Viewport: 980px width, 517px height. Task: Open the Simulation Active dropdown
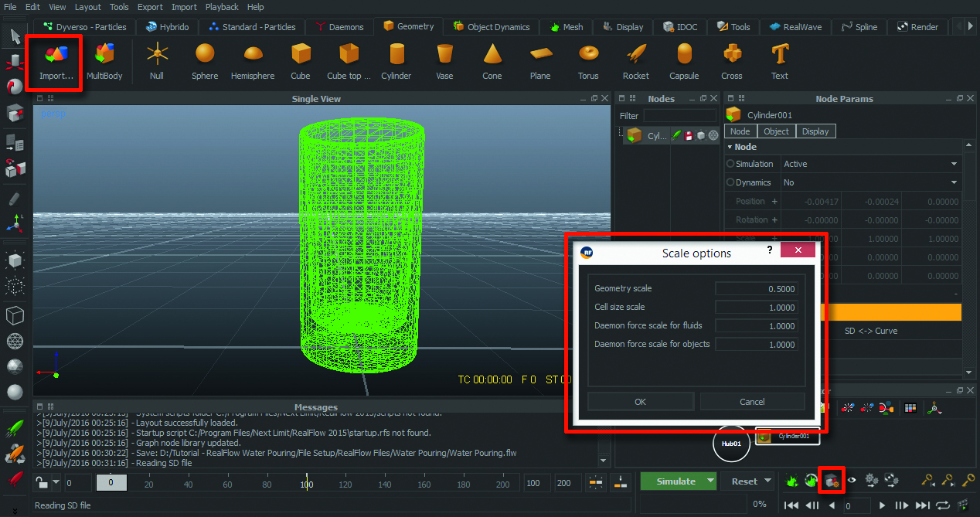(x=870, y=164)
